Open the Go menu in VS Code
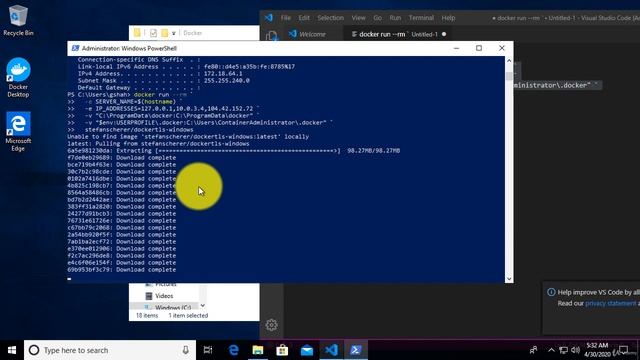This screenshot has width=640, height=360. coord(378,18)
